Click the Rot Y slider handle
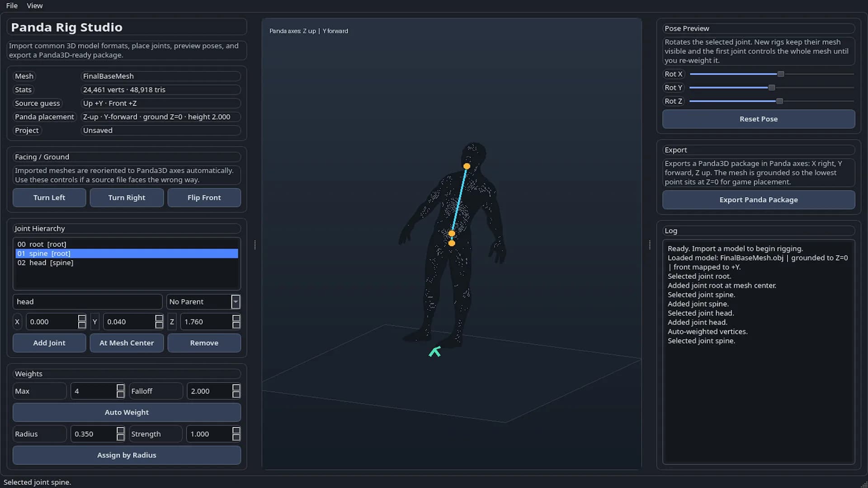 click(x=772, y=88)
